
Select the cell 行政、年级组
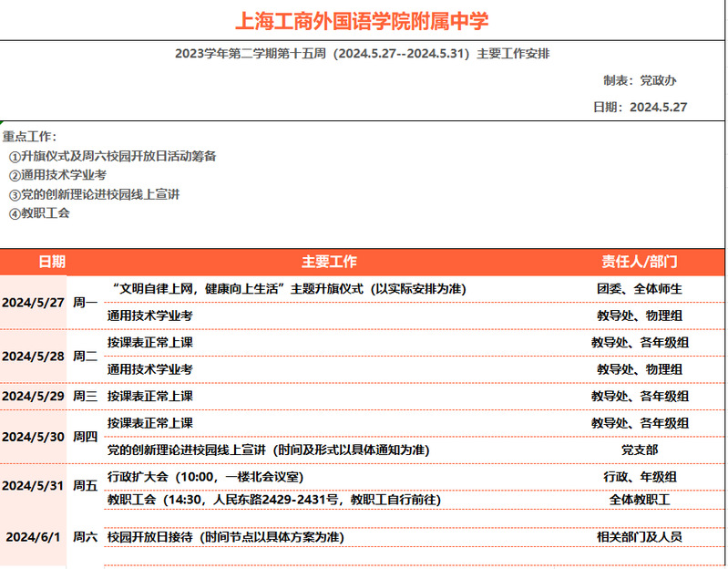tap(640, 477)
